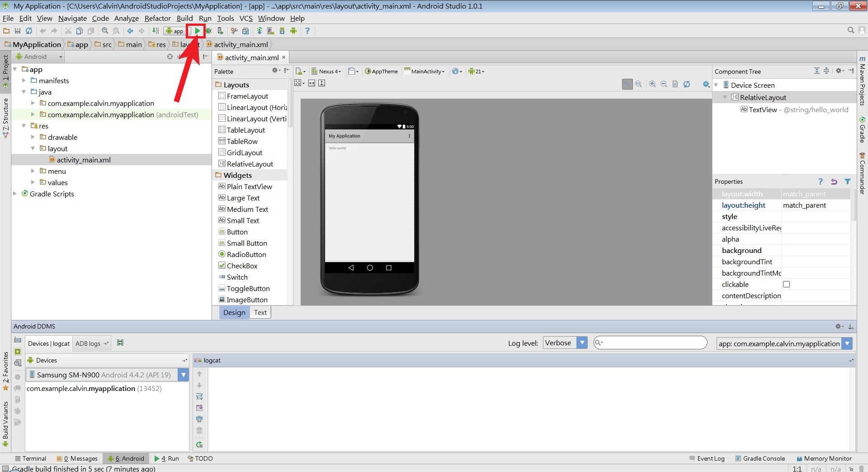Screen dimensions: 868x472
Task: Click the Cut scissors icon
Action: click(68, 31)
